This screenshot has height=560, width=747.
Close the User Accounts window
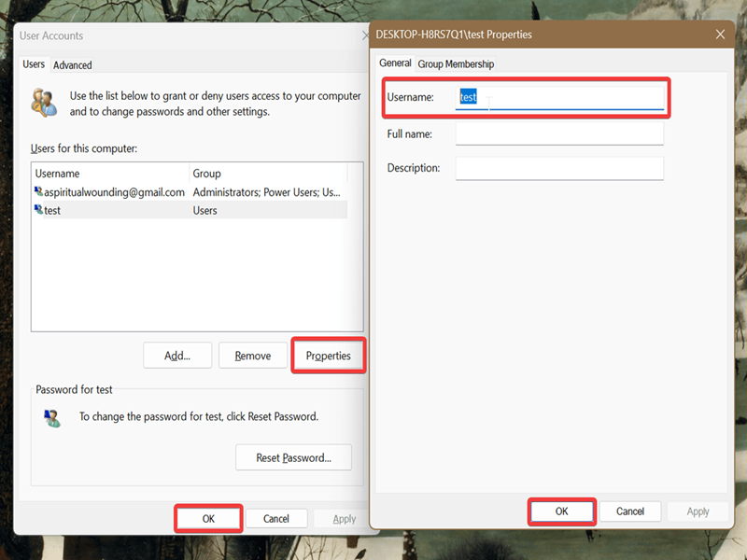(365, 35)
